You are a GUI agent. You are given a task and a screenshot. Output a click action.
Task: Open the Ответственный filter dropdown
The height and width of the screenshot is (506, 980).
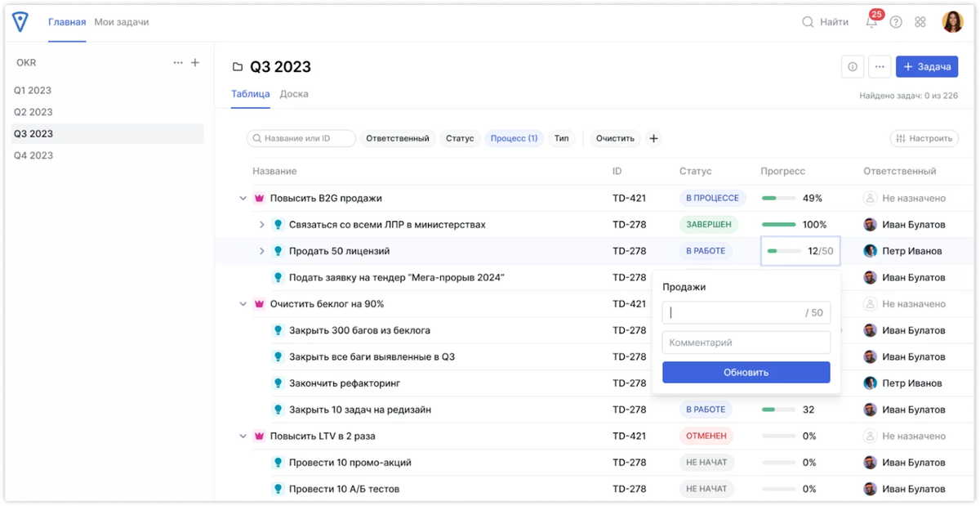(398, 138)
